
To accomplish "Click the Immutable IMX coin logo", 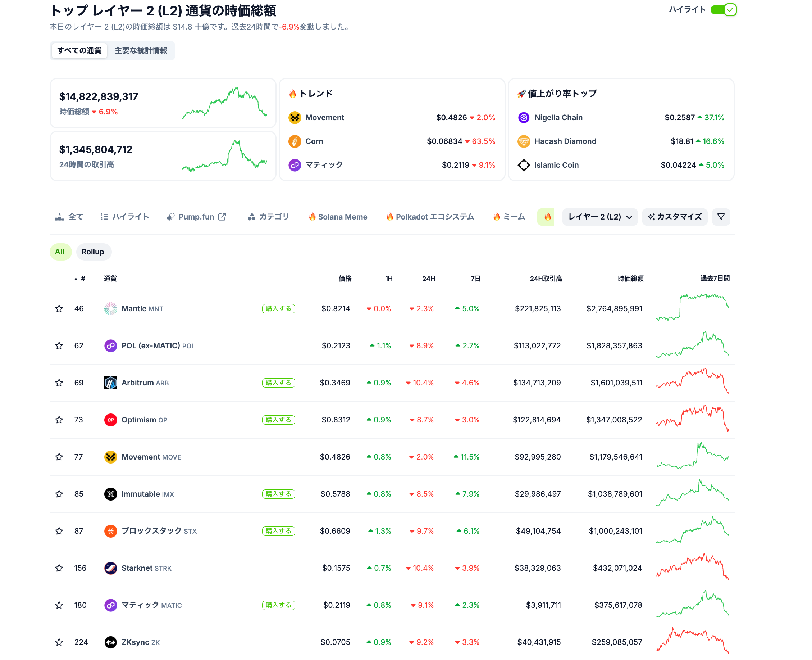I will pos(110,494).
